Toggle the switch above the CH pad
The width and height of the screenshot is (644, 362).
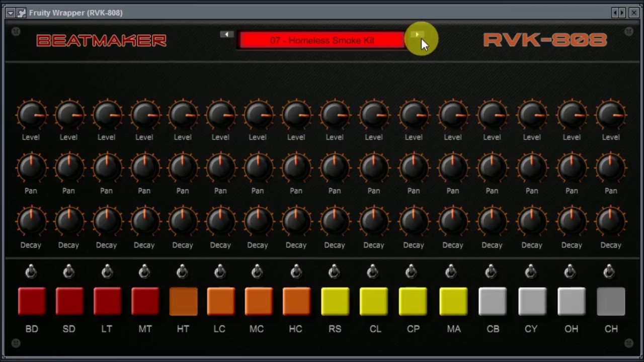click(609, 271)
